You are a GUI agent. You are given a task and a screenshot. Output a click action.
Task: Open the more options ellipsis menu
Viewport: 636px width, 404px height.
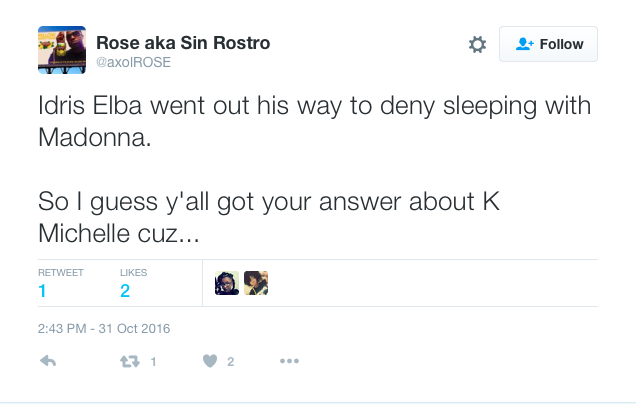coord(290,362)
